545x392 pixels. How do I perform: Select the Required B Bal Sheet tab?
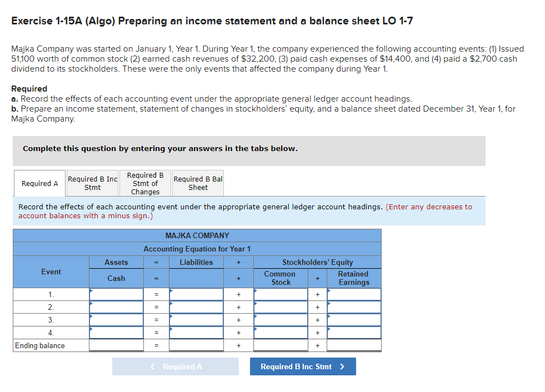click(x=198, y=183)
